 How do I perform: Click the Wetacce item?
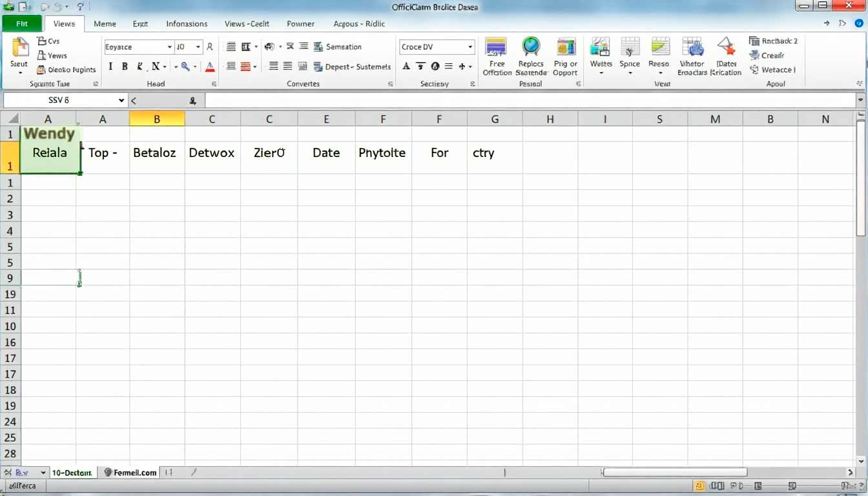(x=772, y=70)
